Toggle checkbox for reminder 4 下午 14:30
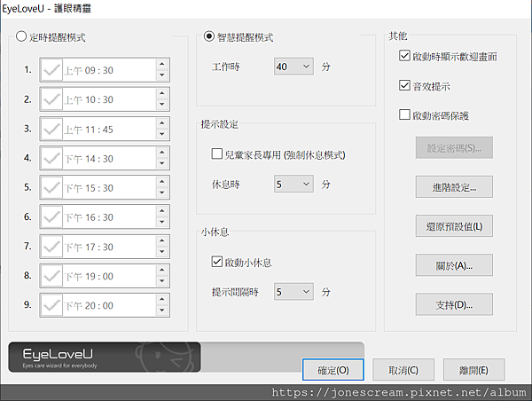The width and height of the screenshot is (532, 401). (51, 158)
